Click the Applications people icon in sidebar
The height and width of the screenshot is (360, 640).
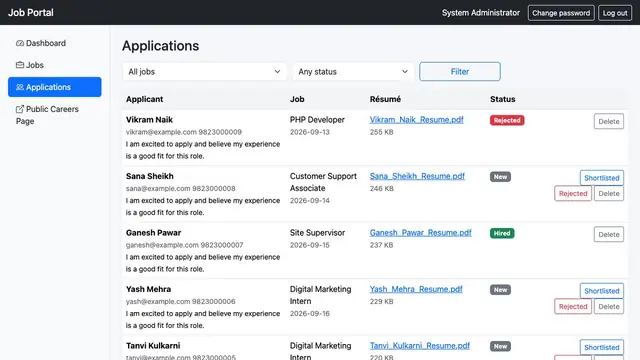(20, 87)
